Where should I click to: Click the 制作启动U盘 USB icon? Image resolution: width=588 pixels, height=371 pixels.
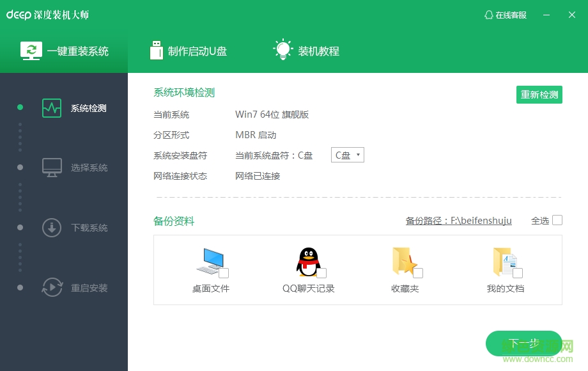155,49
